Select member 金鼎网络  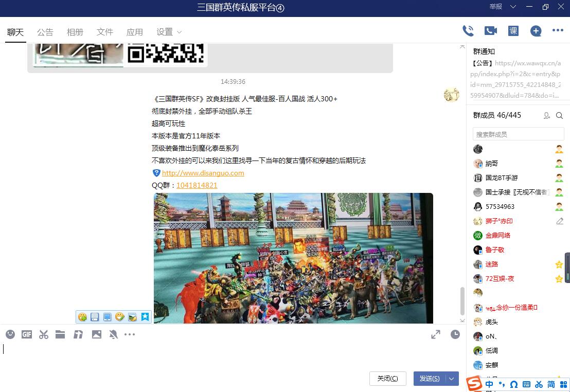coord(518,235)
